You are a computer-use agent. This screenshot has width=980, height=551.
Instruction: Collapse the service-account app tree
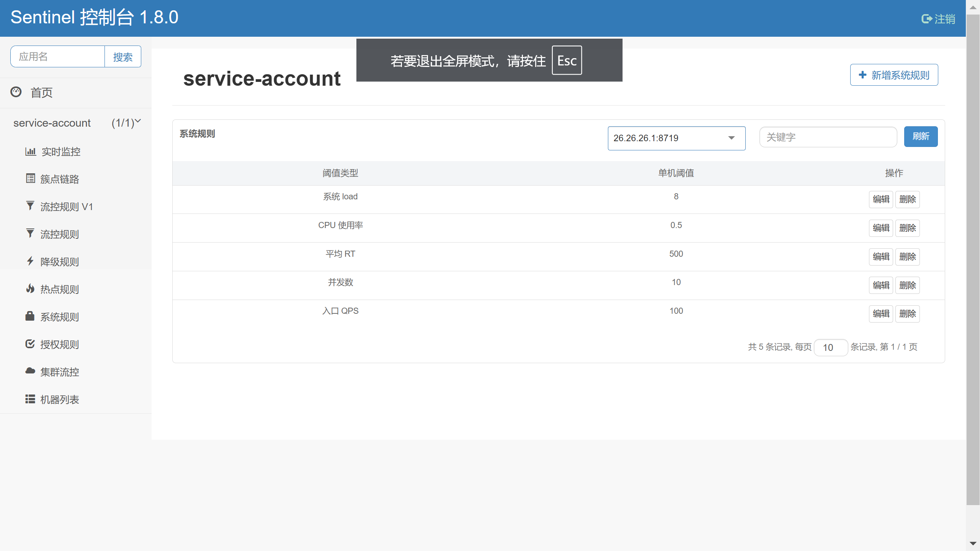point(138,121)
